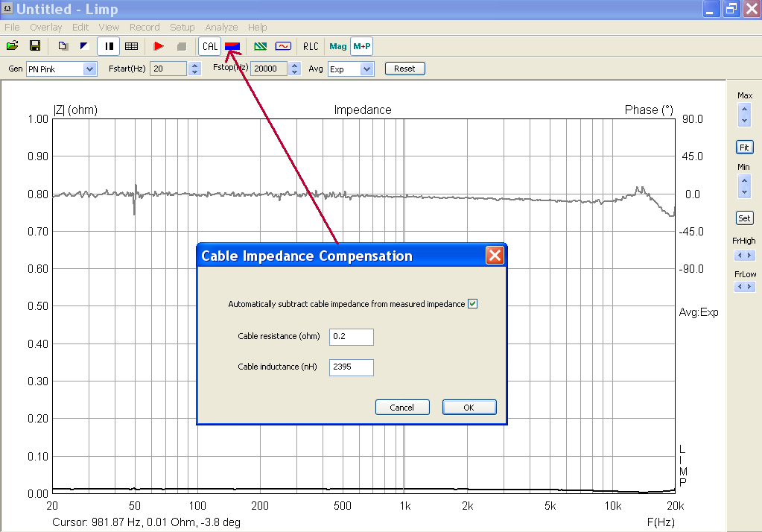This screenshot has height=532, width=762.
Task: Click the Reset button
Action: tap(404, 69)
